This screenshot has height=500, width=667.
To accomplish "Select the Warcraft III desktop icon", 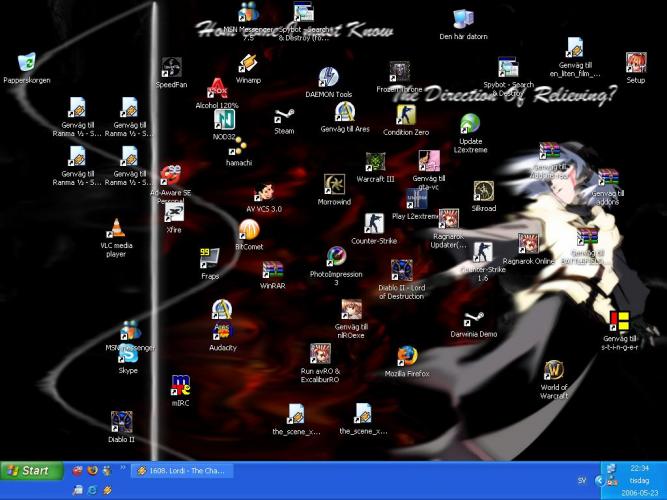I will coord(375,163).
